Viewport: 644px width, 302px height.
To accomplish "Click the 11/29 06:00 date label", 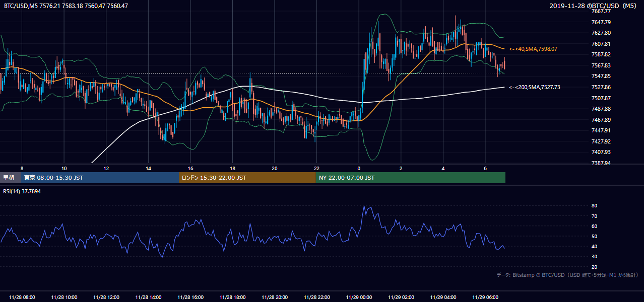I will point(485,297).
